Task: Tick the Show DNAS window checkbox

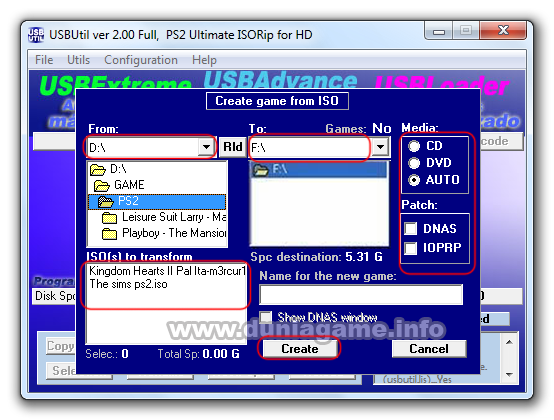Action: (x=266, y=317)
